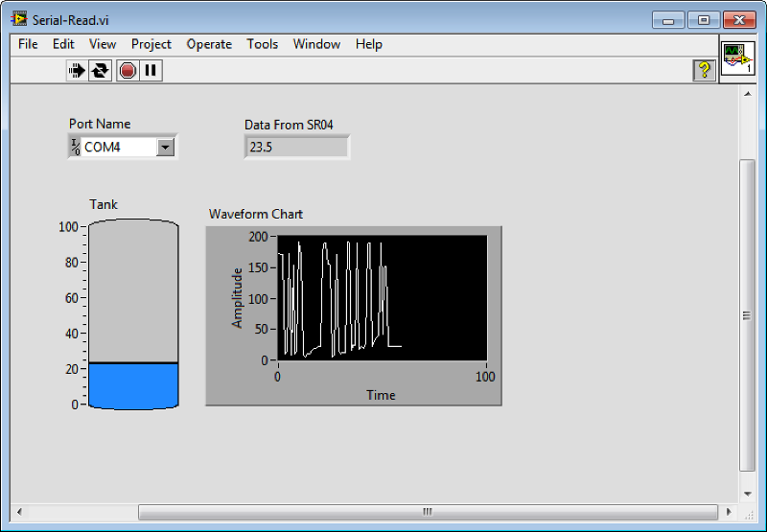Close the Serial-Read.vi window

coord(739,20)
